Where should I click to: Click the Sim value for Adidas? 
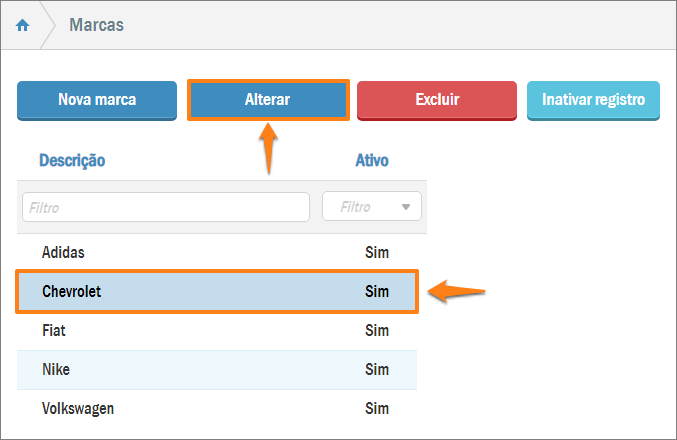coord(377,252)
